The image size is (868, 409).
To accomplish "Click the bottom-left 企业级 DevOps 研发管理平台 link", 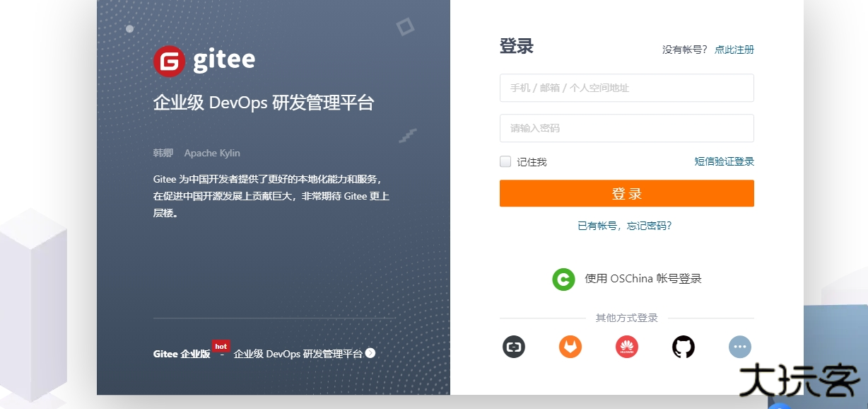I will tap(298, 354).
